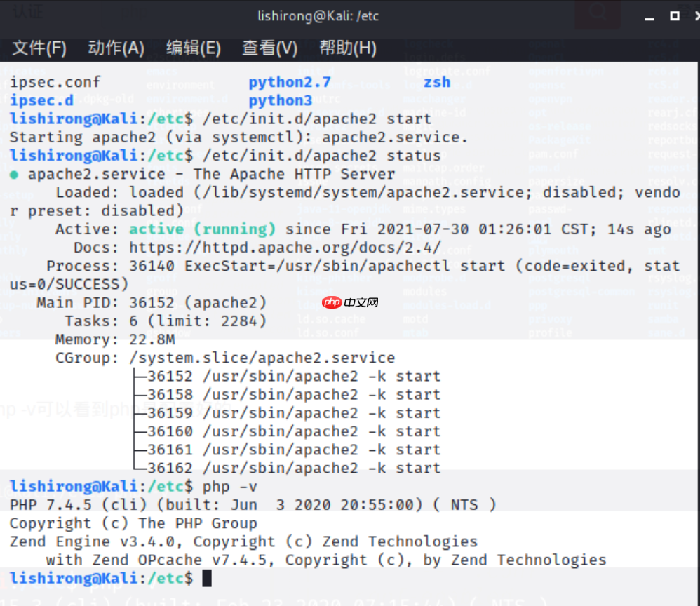This screenshot has height=606, width=700.
Task: Click the Main PID: 36152 line
Action: (152, 303)
